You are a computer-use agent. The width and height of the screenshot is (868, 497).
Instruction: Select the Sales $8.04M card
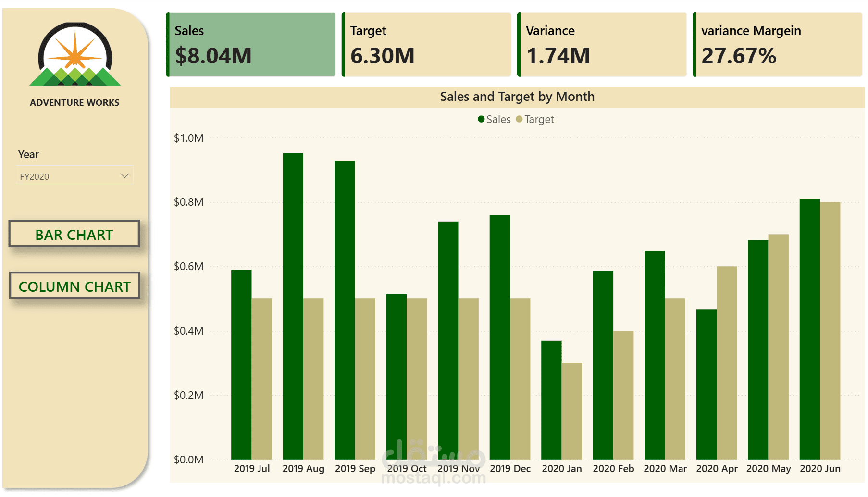(x=251, y=45)
